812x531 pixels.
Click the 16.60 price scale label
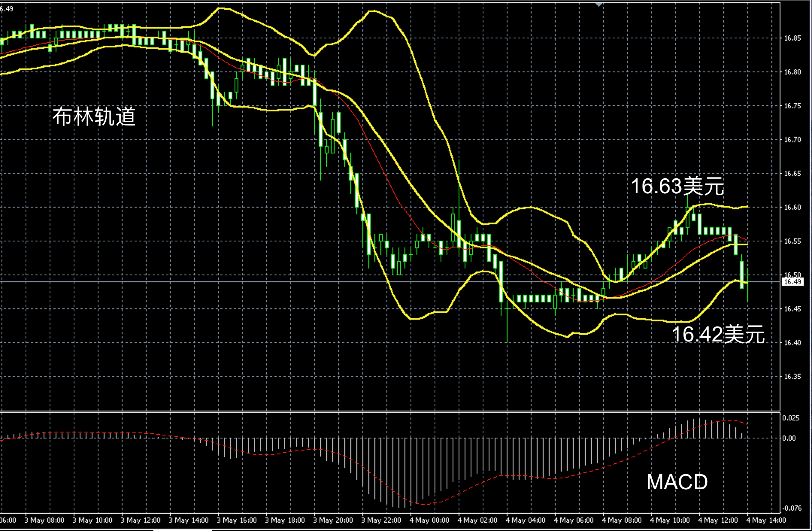pyautogui.click(x=792, y=207)
